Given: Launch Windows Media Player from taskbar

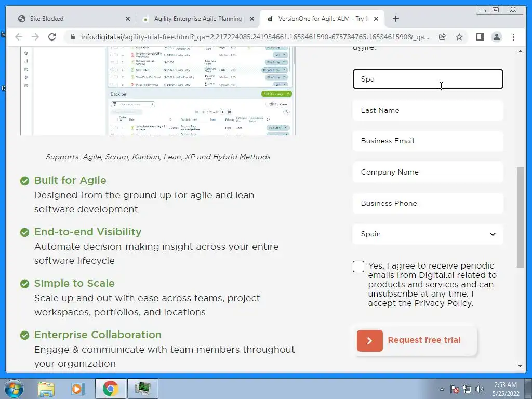Looking at the screenshot, I should pos(78,389).
